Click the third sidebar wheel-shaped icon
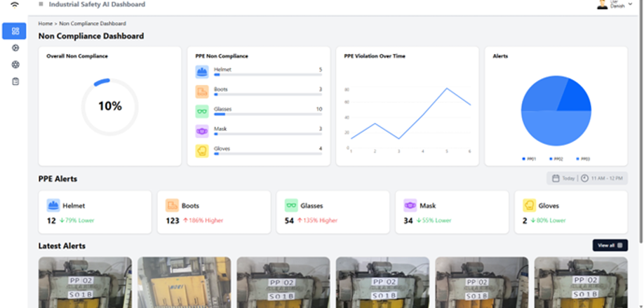The image size is (644, 308). [15, 65]
